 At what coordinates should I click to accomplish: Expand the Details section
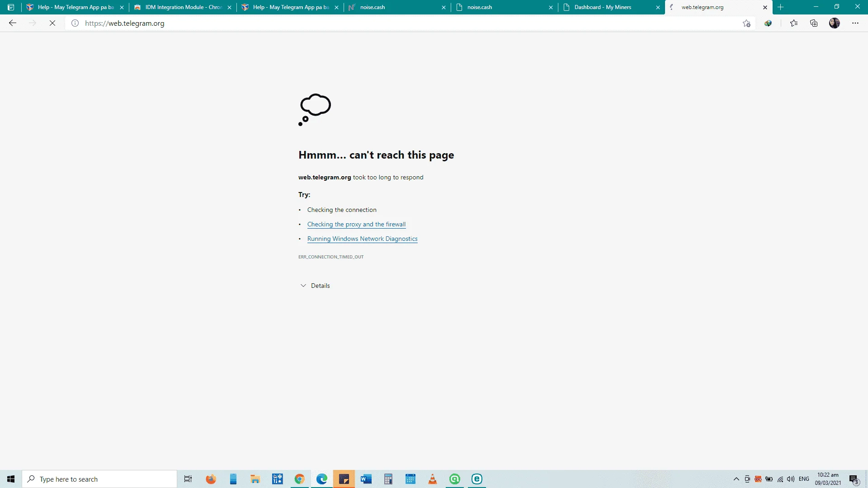tap(315, 286)
